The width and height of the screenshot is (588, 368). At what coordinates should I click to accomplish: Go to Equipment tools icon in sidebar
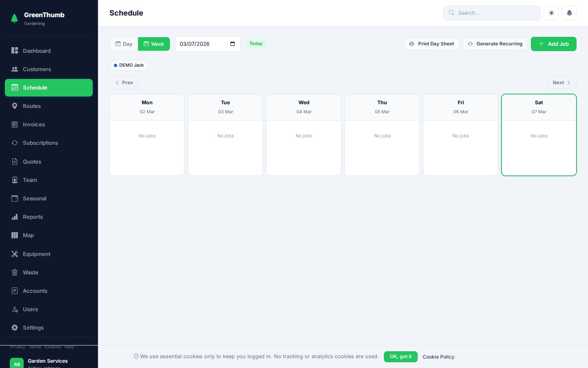[15, 254]
